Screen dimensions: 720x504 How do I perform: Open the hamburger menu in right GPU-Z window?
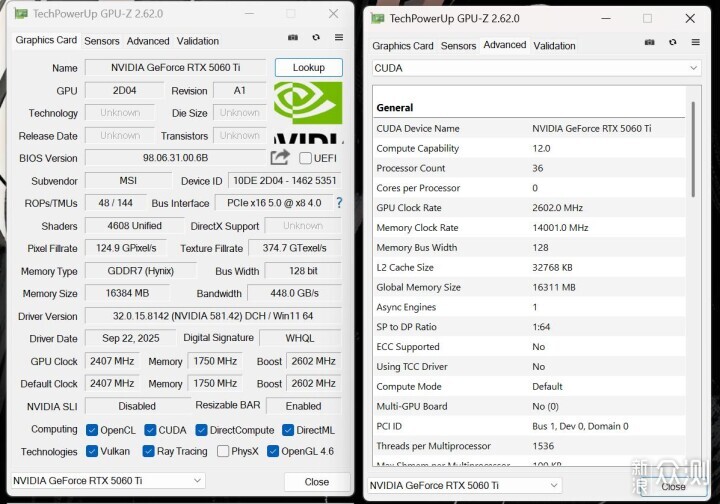click(696, 42)
